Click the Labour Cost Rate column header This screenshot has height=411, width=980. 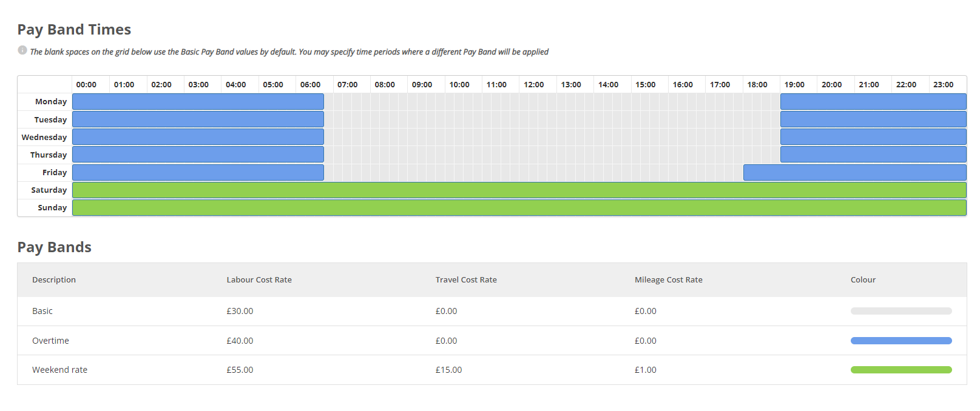(259, 280)
